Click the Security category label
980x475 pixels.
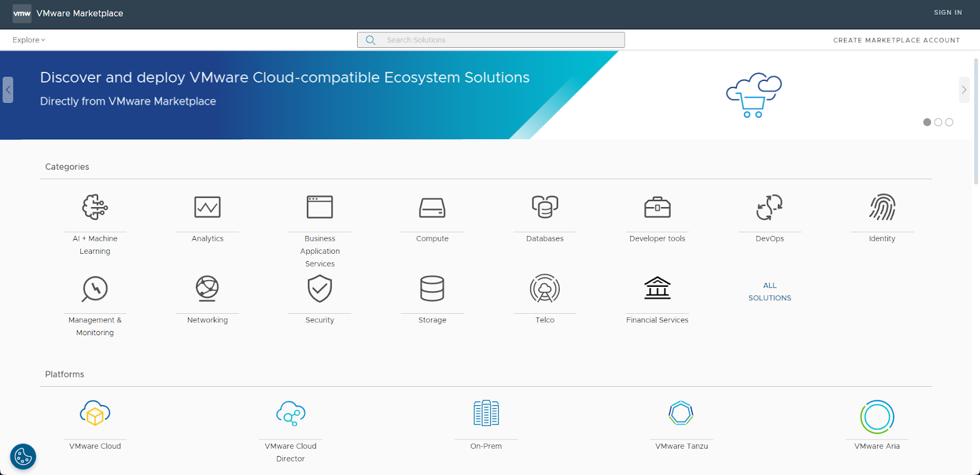click(320, 320)
